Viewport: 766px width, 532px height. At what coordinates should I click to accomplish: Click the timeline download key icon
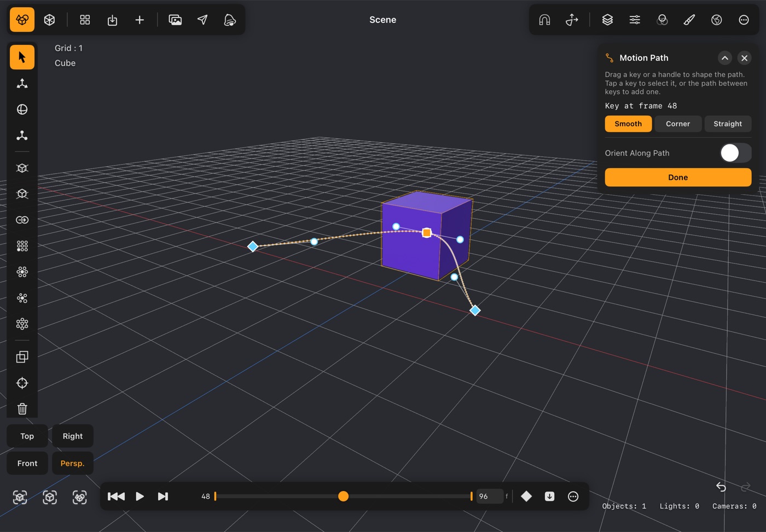click(x=550, y=496)
